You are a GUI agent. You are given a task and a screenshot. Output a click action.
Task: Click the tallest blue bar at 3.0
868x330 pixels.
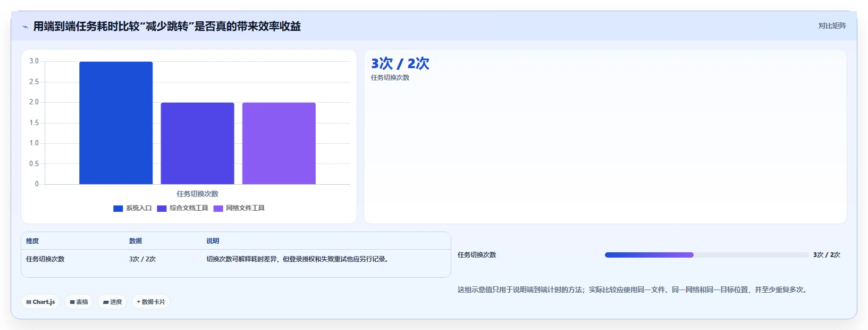click(x=116, y=123)
